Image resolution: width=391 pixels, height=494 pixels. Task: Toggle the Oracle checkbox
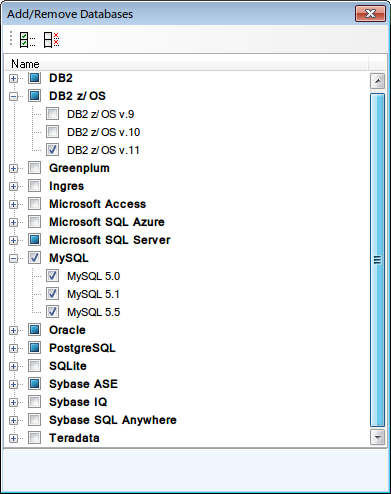(x=34, y=330)
